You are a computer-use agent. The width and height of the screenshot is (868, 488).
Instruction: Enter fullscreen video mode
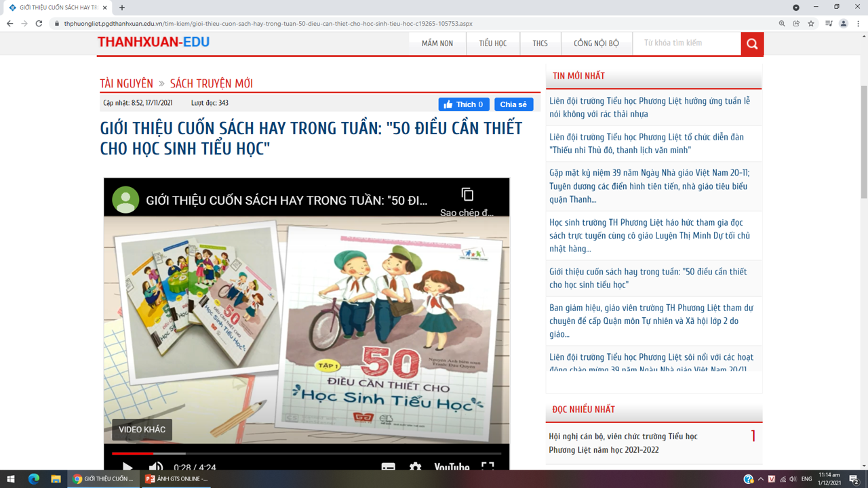[x=488, y=467]
